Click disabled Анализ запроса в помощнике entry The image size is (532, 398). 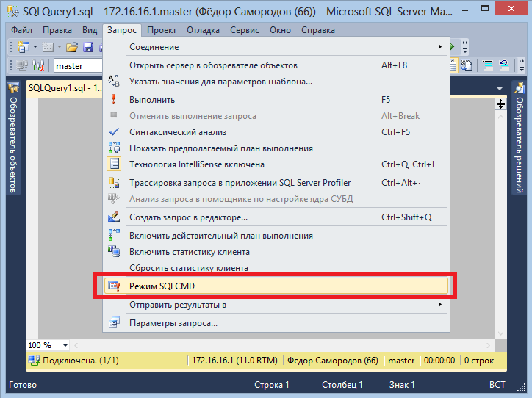tap(276, 199)
